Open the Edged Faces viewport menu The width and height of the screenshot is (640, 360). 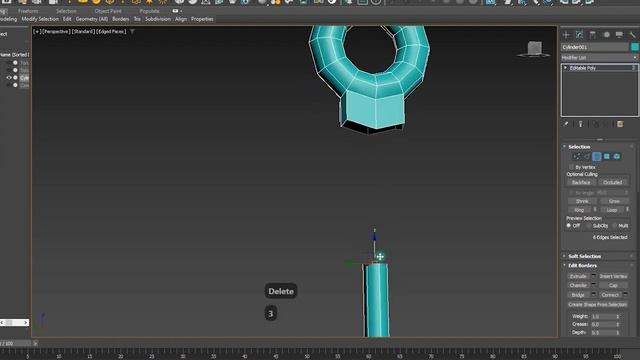tap(111, 31)
